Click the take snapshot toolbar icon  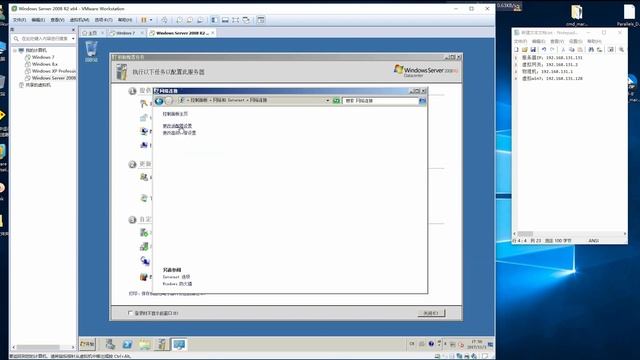pyautogui.click(x=179, y=20)
